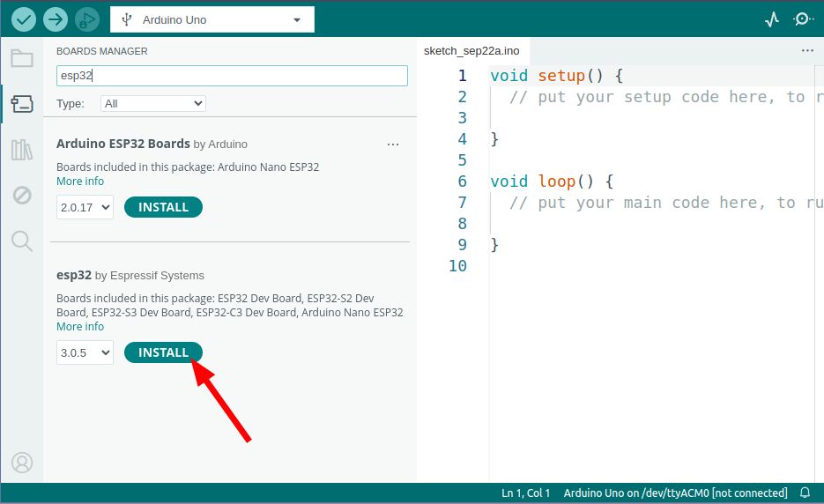Expand the Type filter dropdown

click(x=152, y=103)
